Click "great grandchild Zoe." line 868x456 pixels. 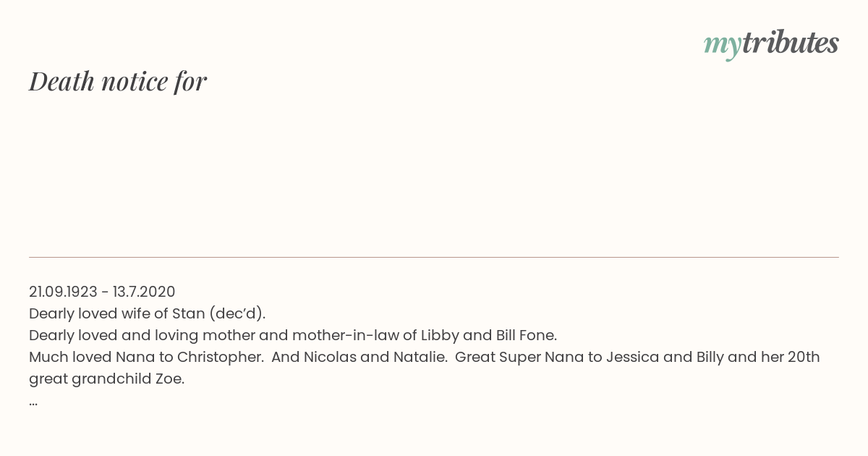tap(107, 379)
